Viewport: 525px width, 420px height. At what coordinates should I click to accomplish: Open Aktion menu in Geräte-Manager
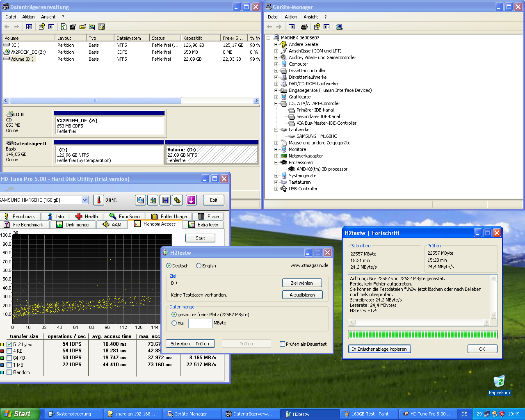coord(291,17)
